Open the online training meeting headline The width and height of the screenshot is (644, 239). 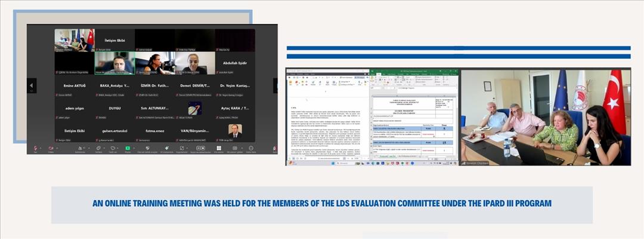321,203
